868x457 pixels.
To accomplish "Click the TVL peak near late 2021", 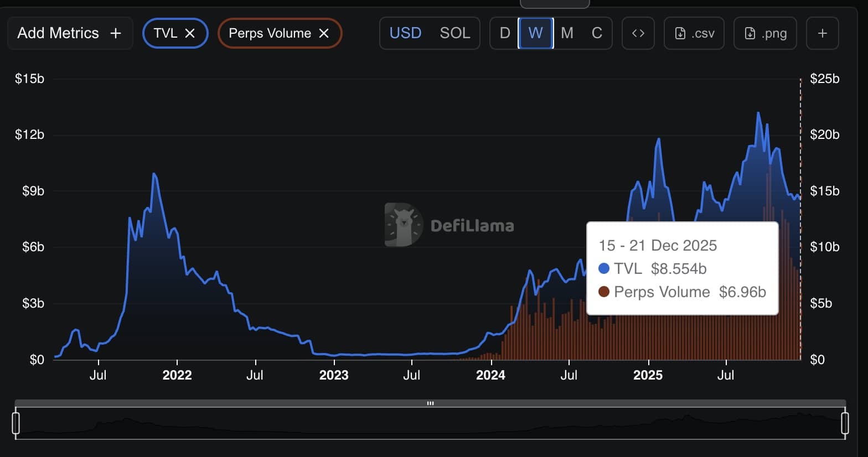I will [154, 174].
